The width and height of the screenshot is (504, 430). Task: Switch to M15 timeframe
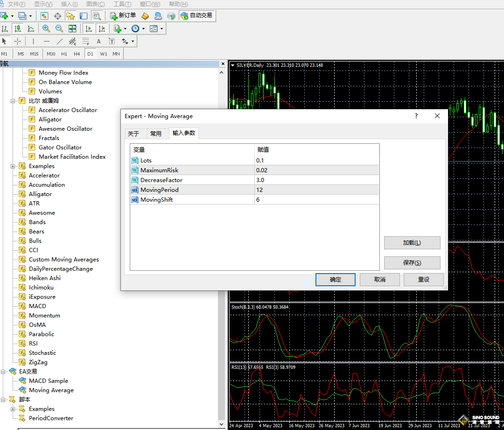34,54
